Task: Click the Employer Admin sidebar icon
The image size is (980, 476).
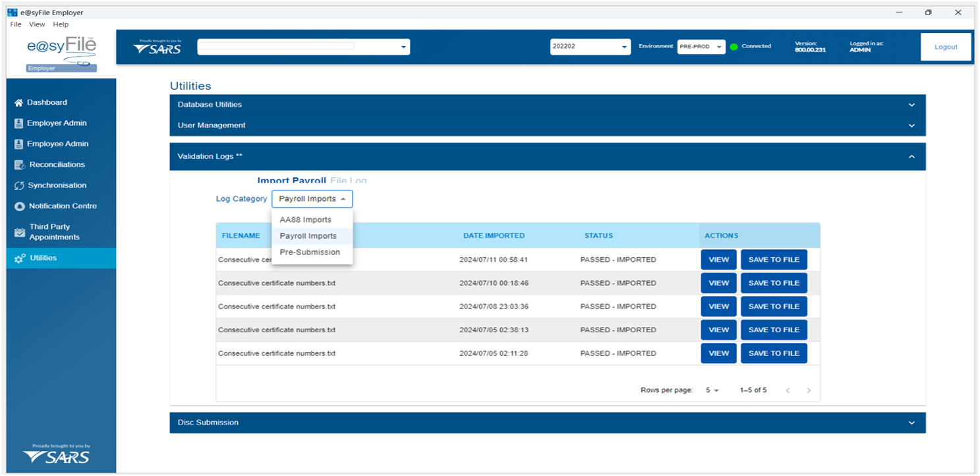Action: (18, 123)
